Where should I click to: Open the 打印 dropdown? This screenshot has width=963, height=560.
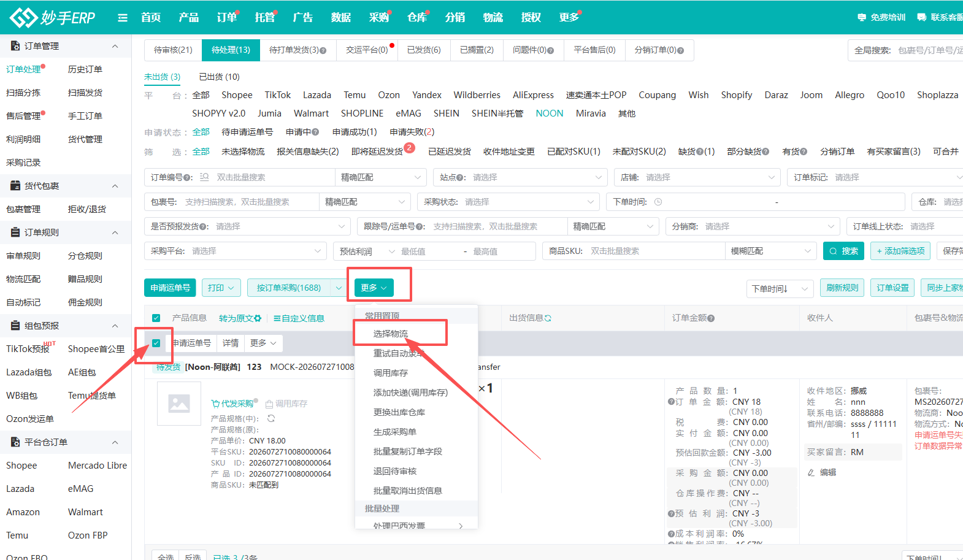coord(221,288)
